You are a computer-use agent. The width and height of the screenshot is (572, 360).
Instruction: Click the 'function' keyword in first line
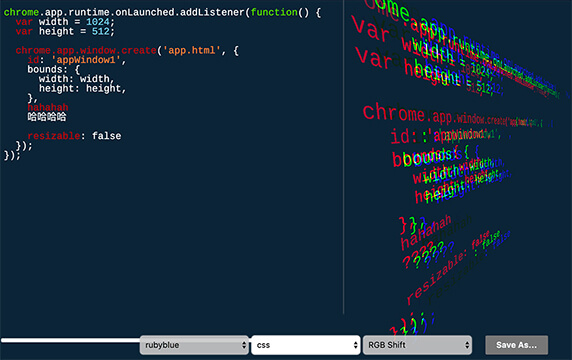coord(274,12)
